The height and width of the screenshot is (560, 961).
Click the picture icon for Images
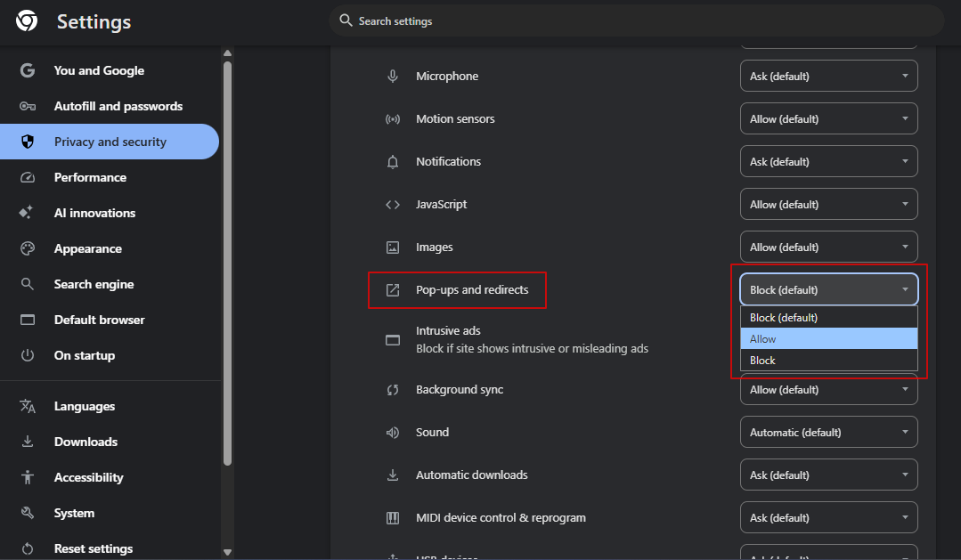point(392,248)
